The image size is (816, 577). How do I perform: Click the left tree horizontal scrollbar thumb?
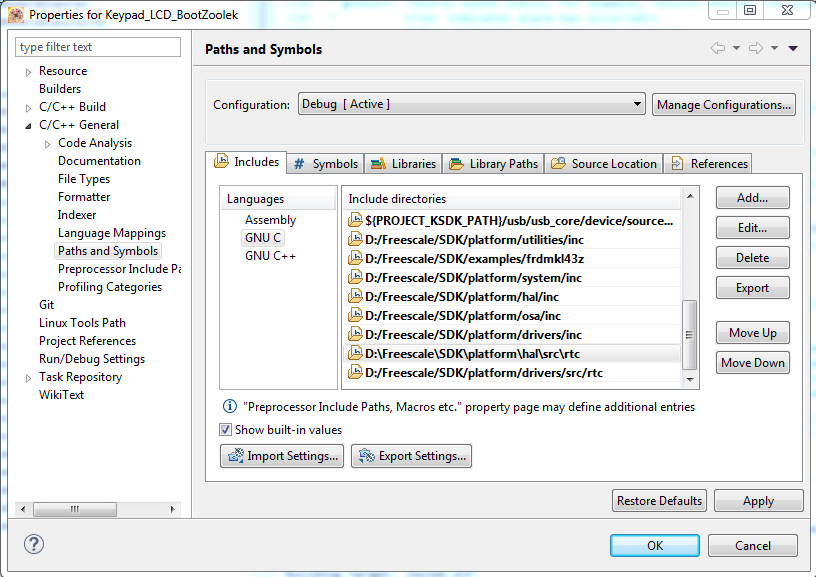(x=75, y=509)
